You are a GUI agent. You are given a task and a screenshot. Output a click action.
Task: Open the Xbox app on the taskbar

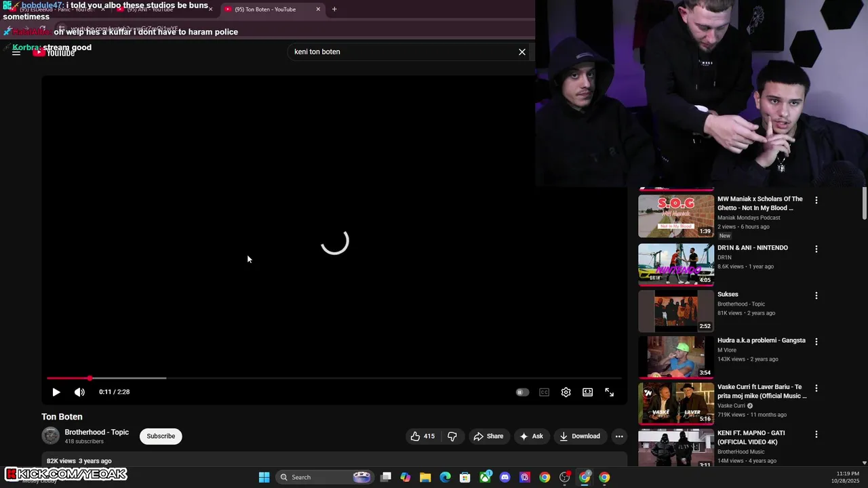pos(486,477)
